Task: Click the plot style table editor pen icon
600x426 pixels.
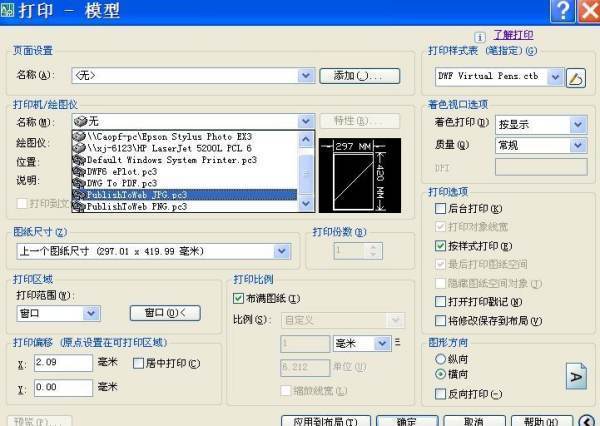Action: (x=575, y=77)
